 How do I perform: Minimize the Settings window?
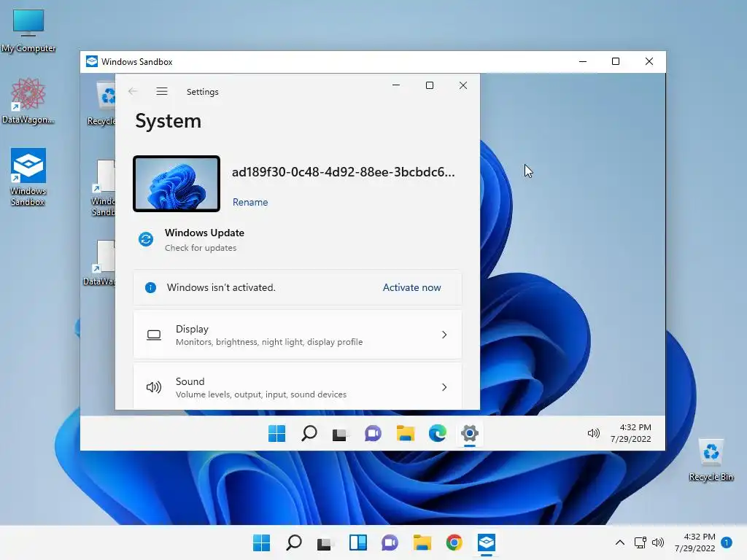[x=396, y=85]
